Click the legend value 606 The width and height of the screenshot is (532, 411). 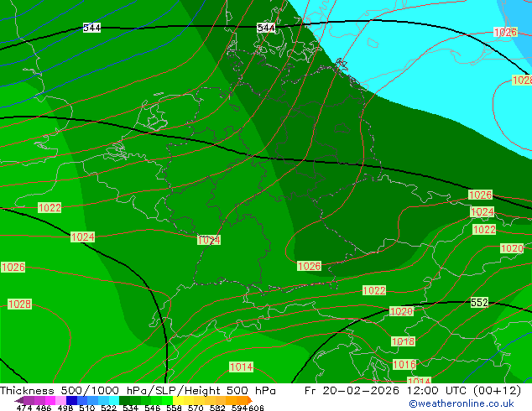256,408
